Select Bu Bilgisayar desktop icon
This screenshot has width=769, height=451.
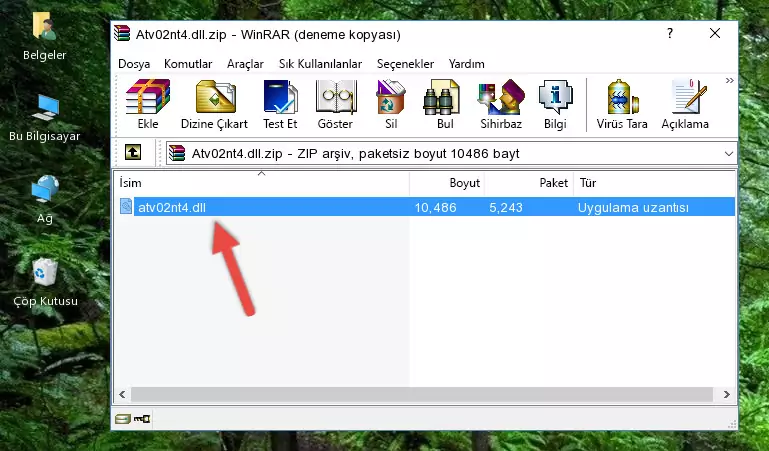tap(45, 108)
